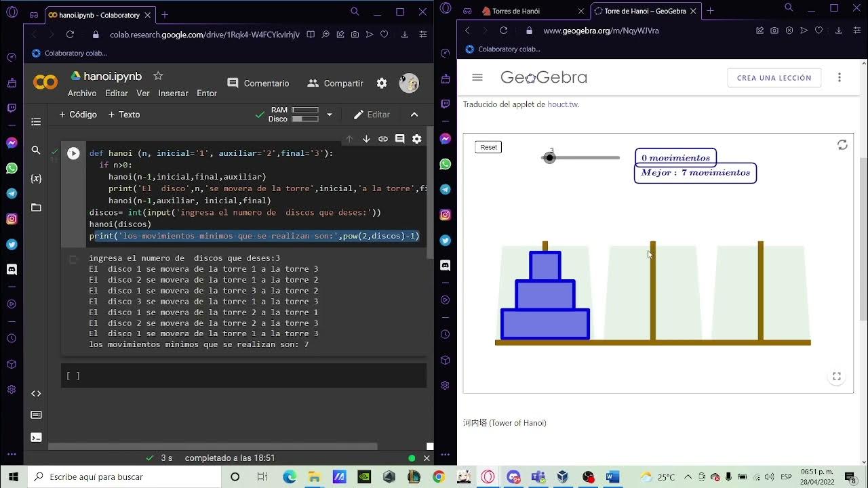Open Colab terminal icon
Screen dimensions: 868x488
(x=36, y=437)
